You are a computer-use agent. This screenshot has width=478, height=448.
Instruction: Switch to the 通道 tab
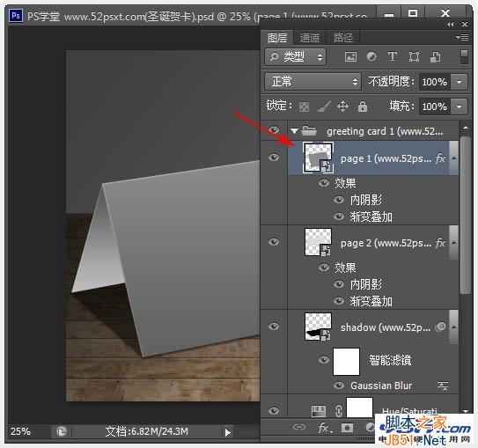pos(310,38)
